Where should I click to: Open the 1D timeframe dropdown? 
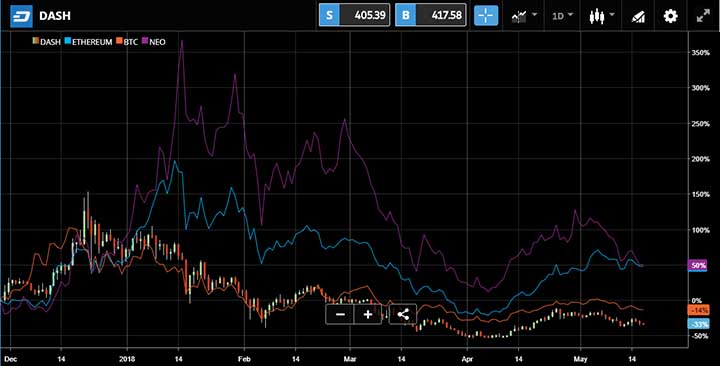pyautogui.click(x=562, y=16)
